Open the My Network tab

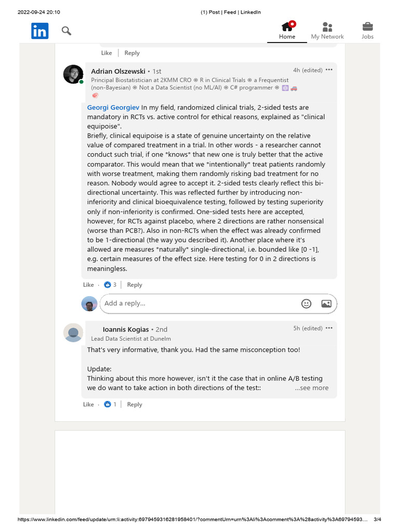[x=327, y=30]
